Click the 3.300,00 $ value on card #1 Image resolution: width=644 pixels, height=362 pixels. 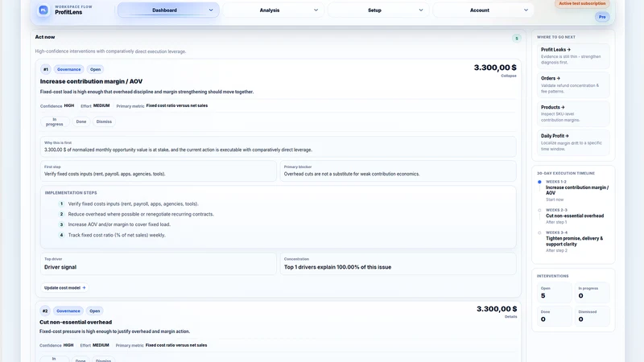click(x=495, y=68)
